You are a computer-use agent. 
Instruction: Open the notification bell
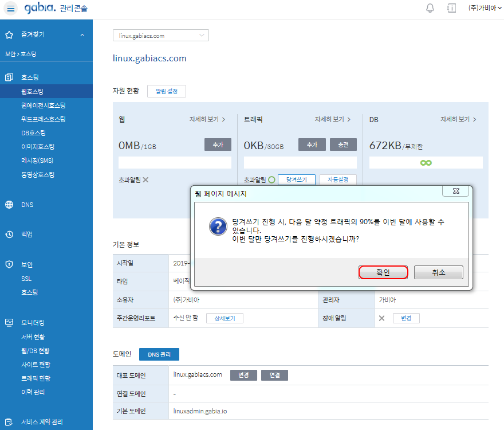(x=430, y=8)
